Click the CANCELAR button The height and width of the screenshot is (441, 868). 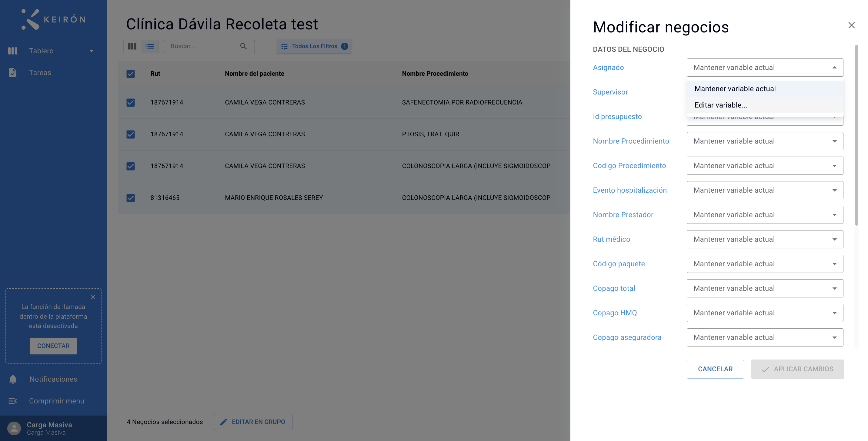715,369
